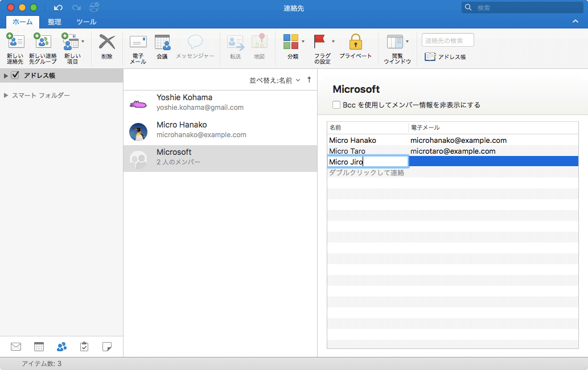The image size is (588, 370).
Task: Click the Email (電子メール) envelope icon
Action: point(138,42)
